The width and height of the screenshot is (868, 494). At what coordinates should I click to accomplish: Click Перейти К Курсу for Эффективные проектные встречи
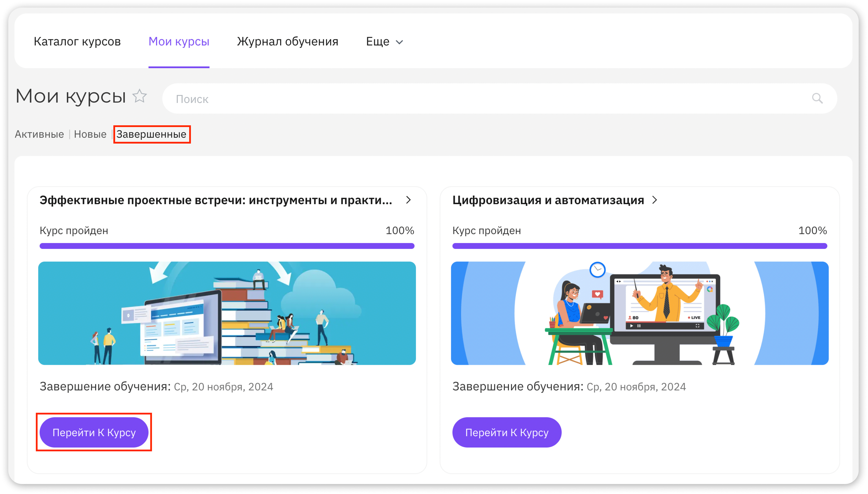point(94,432)
